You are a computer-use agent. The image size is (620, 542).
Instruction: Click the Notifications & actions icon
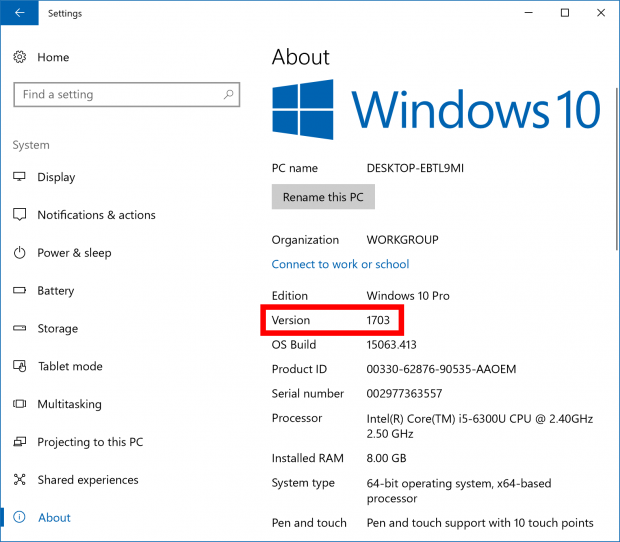click(19, 215)
